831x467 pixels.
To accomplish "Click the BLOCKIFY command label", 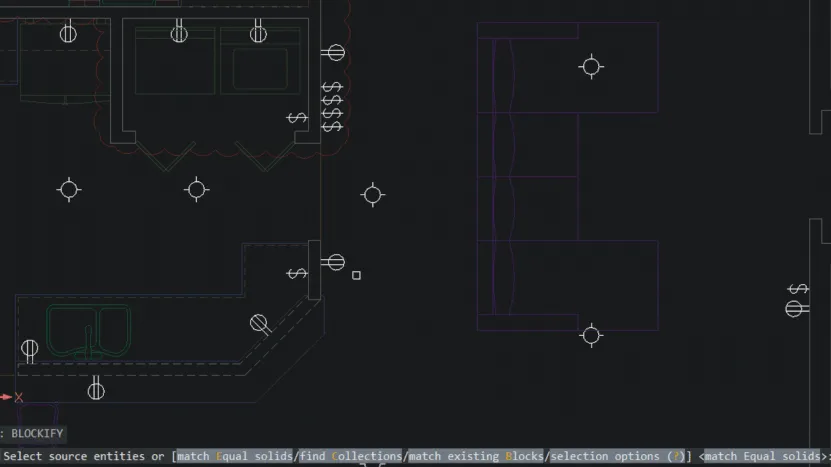I will point(37,434).
